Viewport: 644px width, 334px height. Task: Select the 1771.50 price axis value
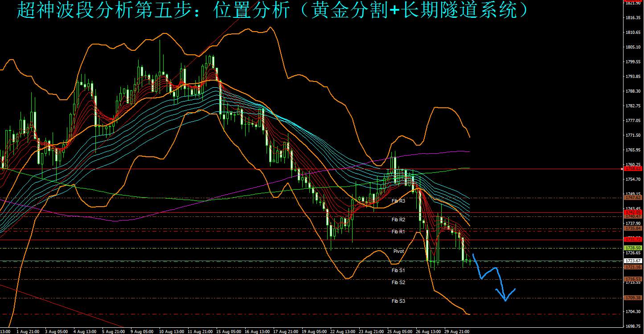click(x=633, y=135)
